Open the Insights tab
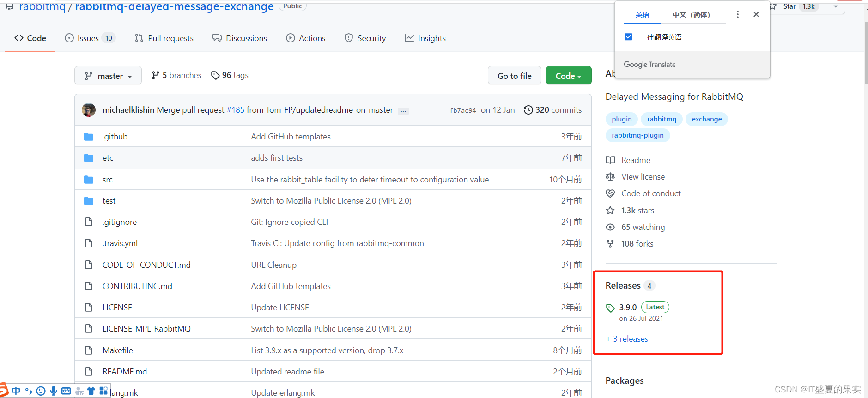This screenshot has width=868, height=398. pyautogui.click(x=425, y=38)
